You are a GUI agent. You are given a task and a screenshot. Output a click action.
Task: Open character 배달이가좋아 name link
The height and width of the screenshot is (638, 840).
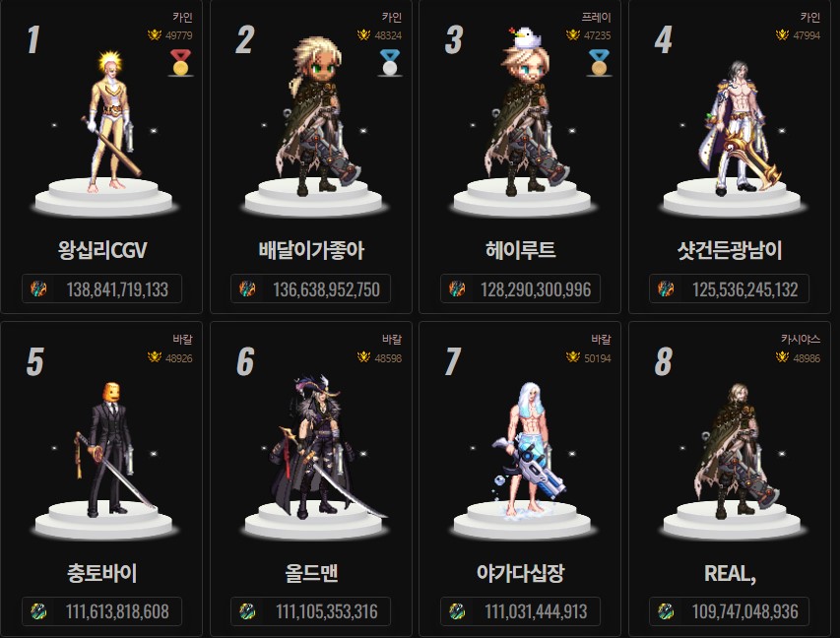(311, 250)
